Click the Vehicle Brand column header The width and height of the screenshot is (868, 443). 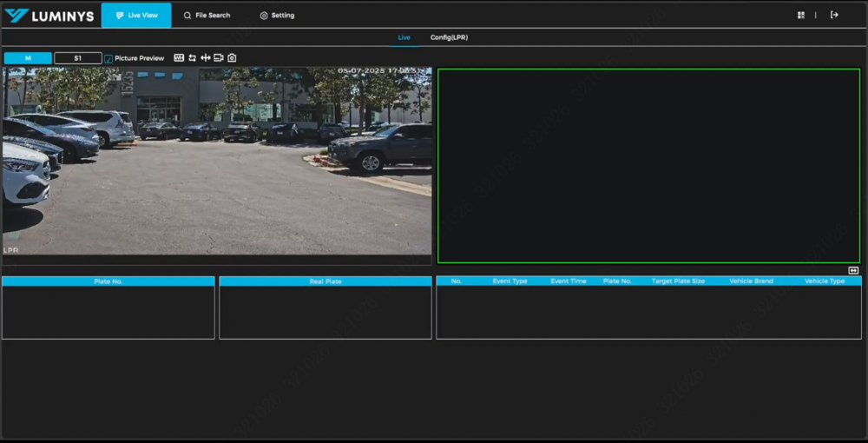751,281
